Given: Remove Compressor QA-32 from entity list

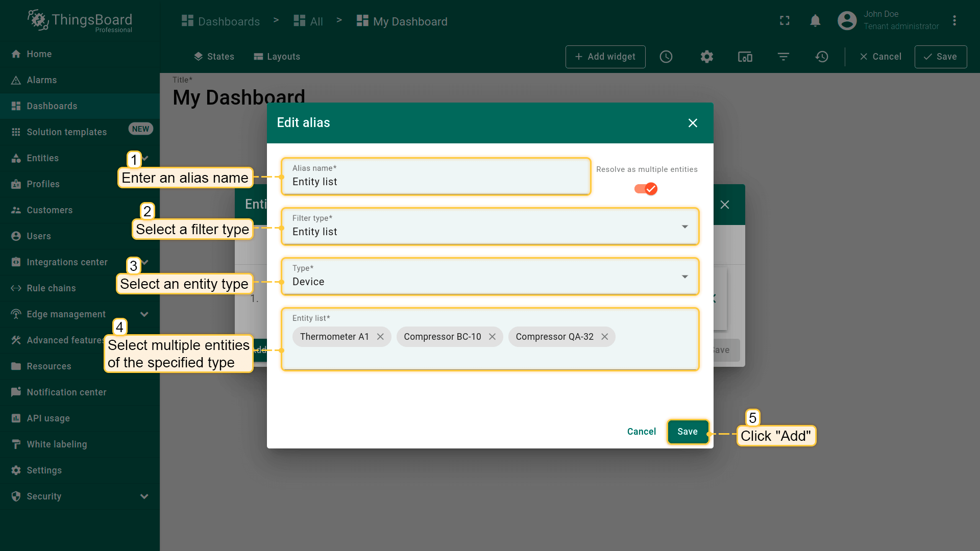Looking at the screenshot, I should point(604,337).
